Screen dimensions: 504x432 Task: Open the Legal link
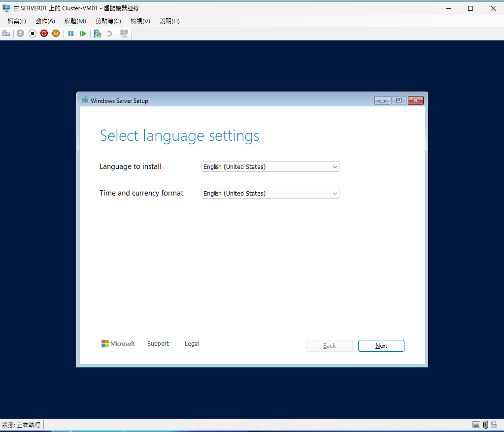coord(192,344)
